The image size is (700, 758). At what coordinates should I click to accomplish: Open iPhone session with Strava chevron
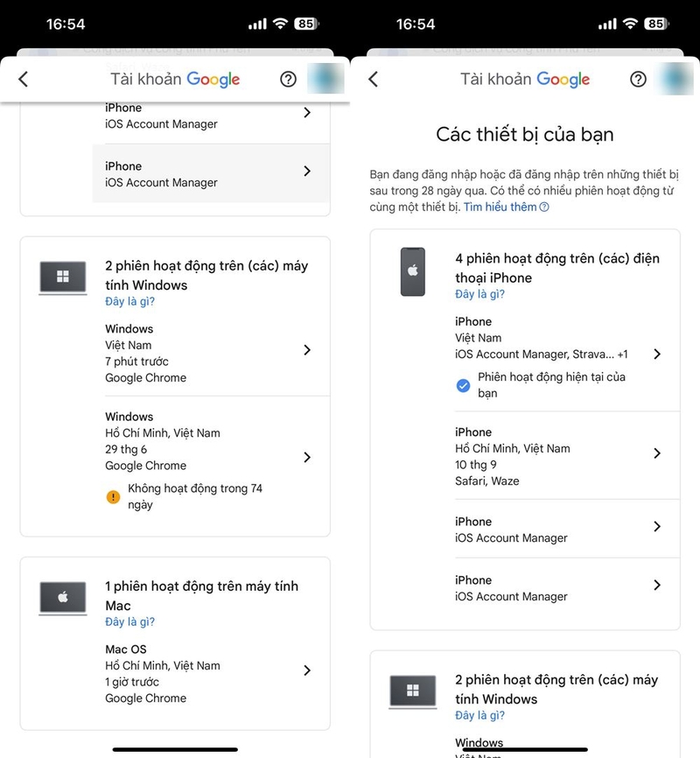(657, 354)
